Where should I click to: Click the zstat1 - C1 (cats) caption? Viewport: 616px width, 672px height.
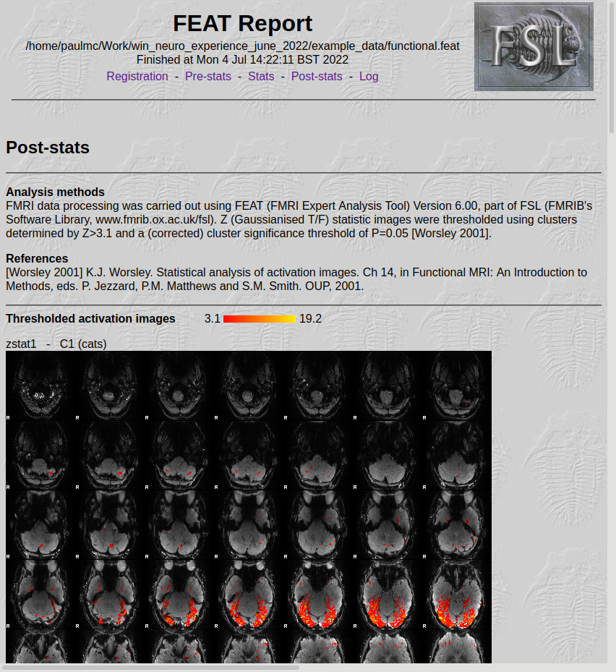pyautogui.click(x=56, y=344)
